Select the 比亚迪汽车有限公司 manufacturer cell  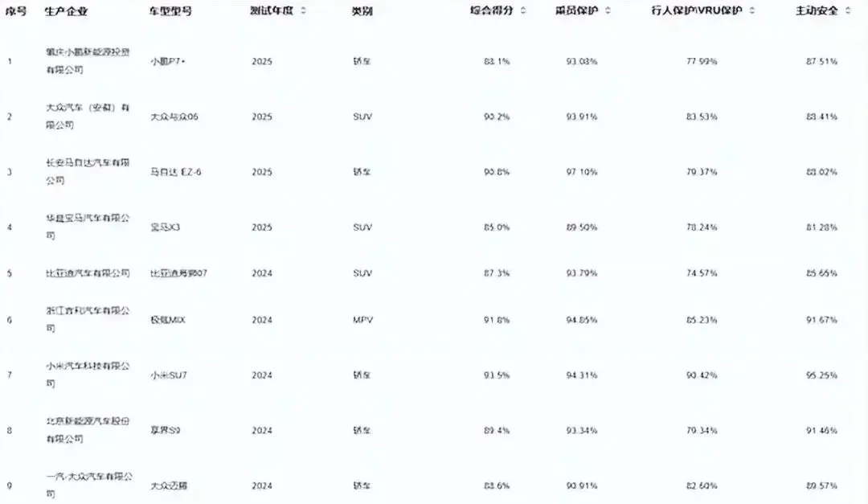click(88, 273)
